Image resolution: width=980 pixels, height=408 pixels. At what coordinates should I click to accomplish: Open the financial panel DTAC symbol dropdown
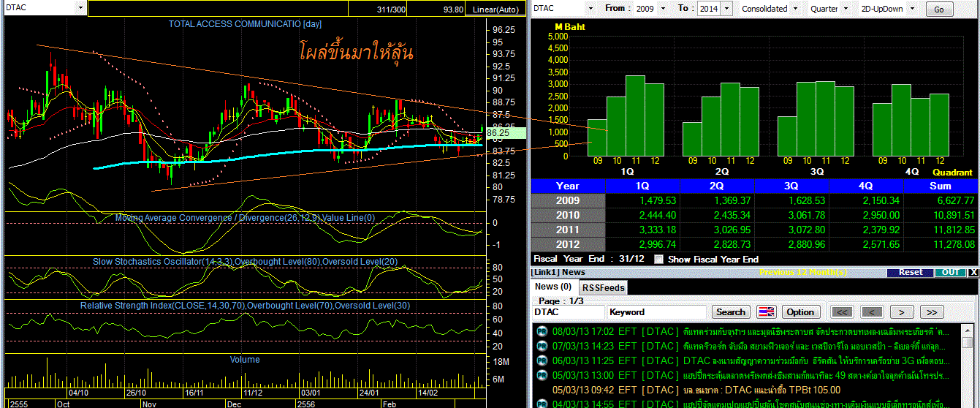pos(591,9)
